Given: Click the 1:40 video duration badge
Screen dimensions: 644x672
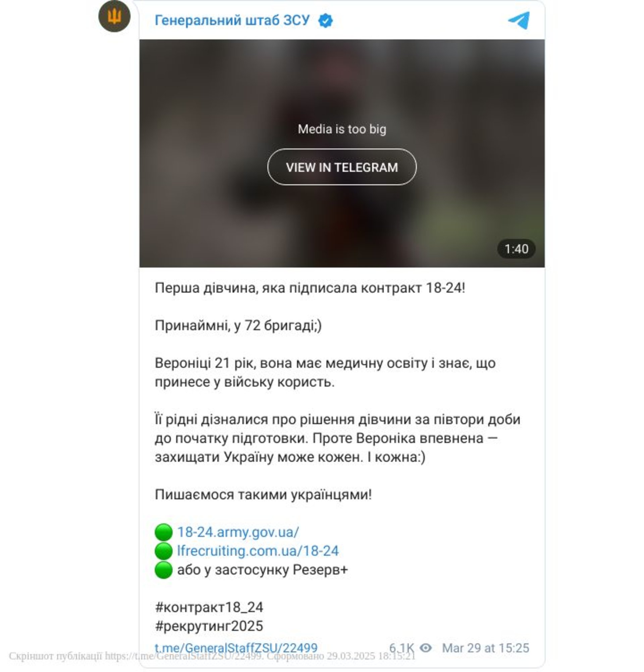Looking at the screenshot, I should (x=516, y=249).
